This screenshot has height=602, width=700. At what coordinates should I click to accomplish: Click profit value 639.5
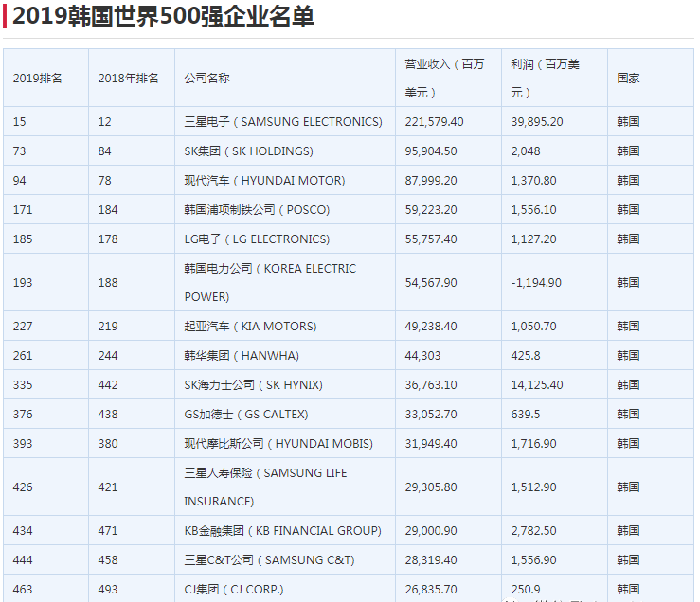[526, 415]
